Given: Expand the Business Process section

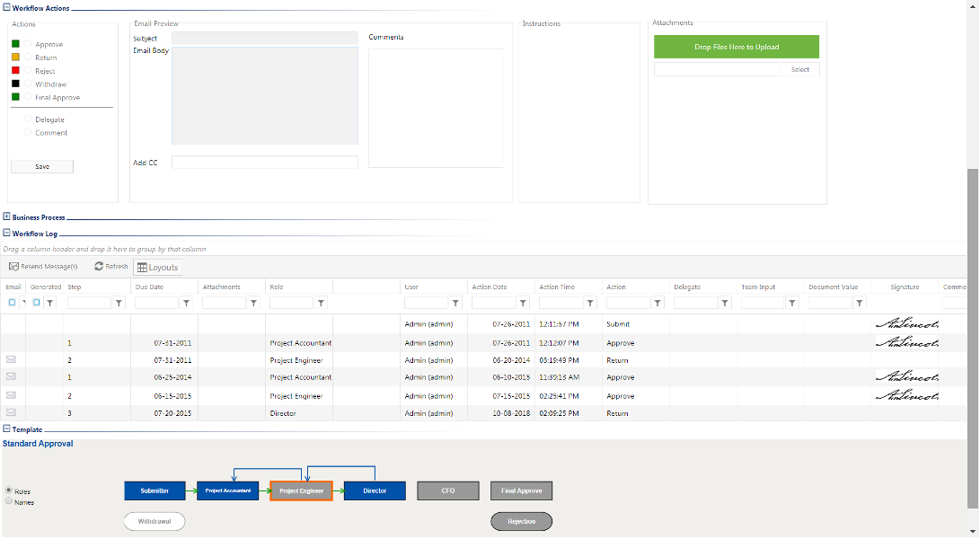Looking at the screenshot, I should coord(6,216).
